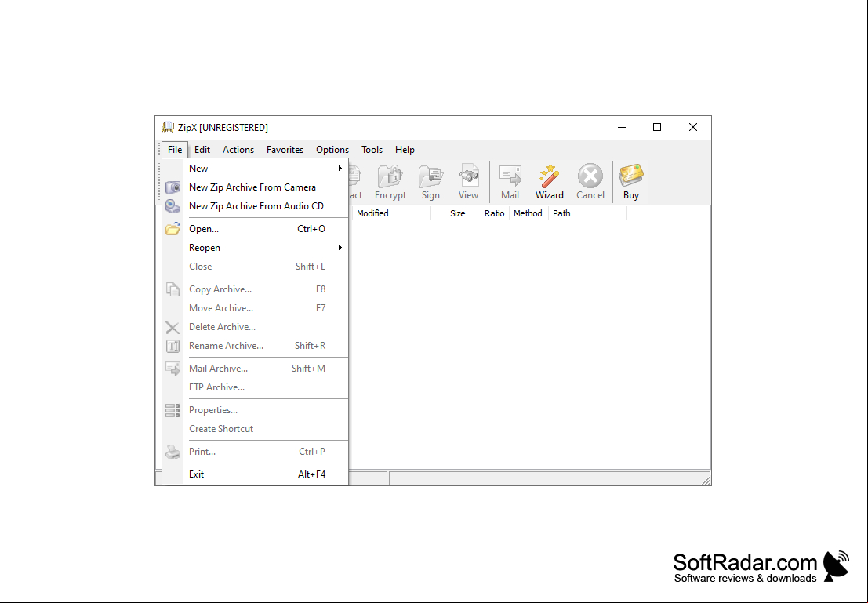Choose the camera icon for New Zip Archive From Camera

click(173, 187)
